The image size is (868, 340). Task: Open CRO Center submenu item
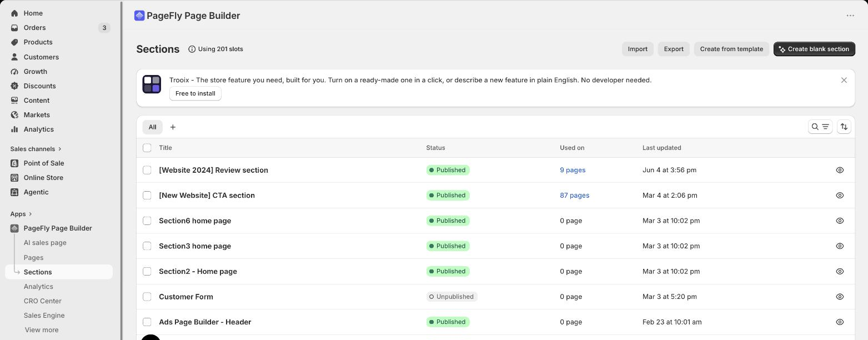pyautogui.click(x=42, y=301)
